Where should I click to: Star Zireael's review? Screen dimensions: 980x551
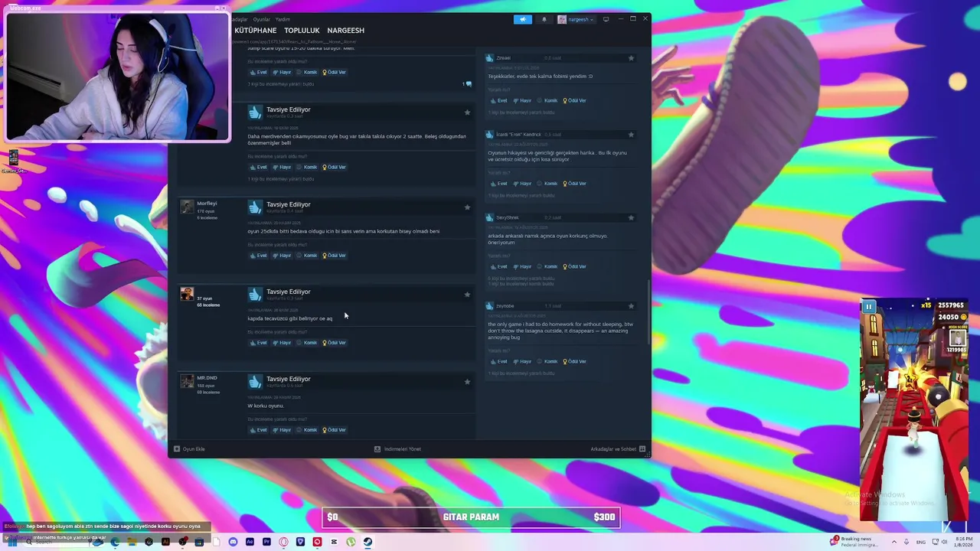[x=631, y=58]
